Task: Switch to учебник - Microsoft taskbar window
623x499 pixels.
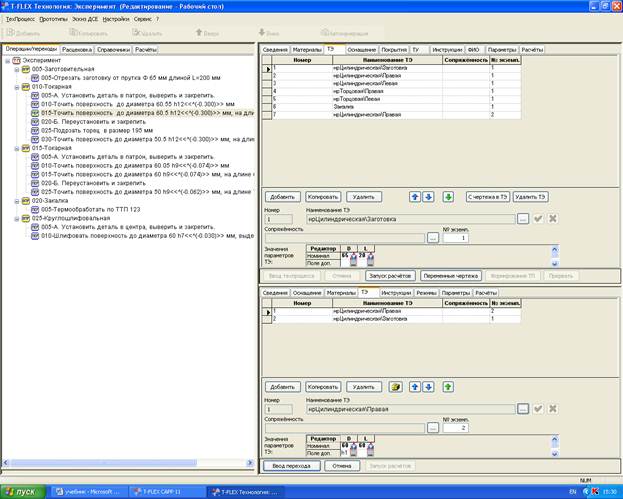Action: (x=90, y=492)
